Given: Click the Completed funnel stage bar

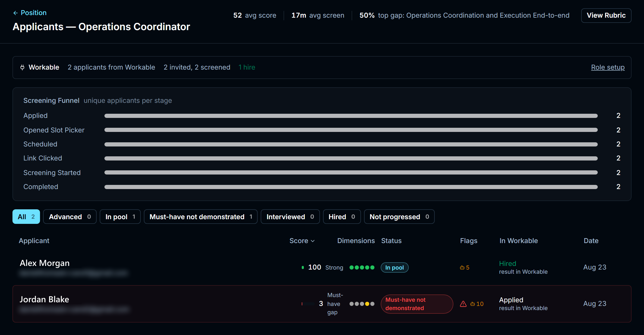Looking at the screenshot, I should (x=351, y=187).
